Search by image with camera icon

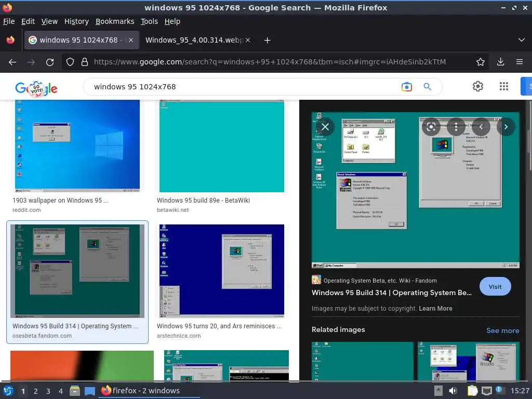tap(406, 87)
